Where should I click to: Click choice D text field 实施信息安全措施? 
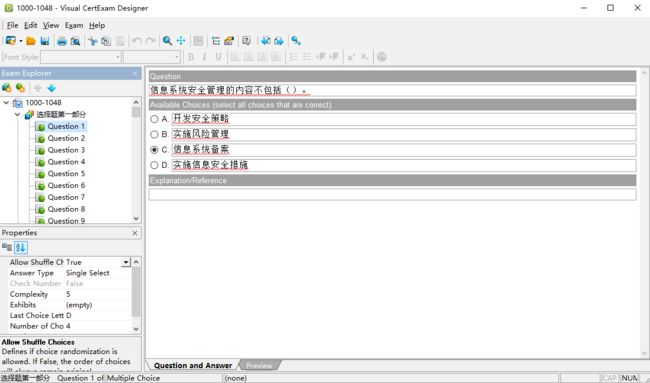404,165
